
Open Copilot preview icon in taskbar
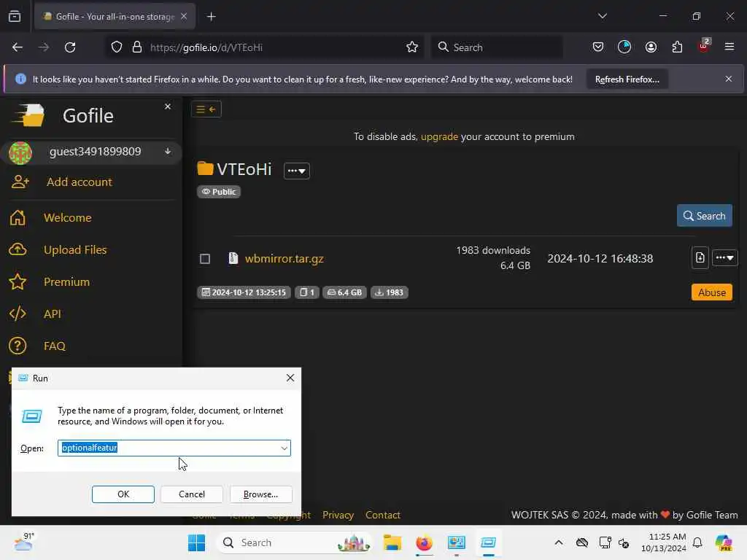tap(724, 542)
